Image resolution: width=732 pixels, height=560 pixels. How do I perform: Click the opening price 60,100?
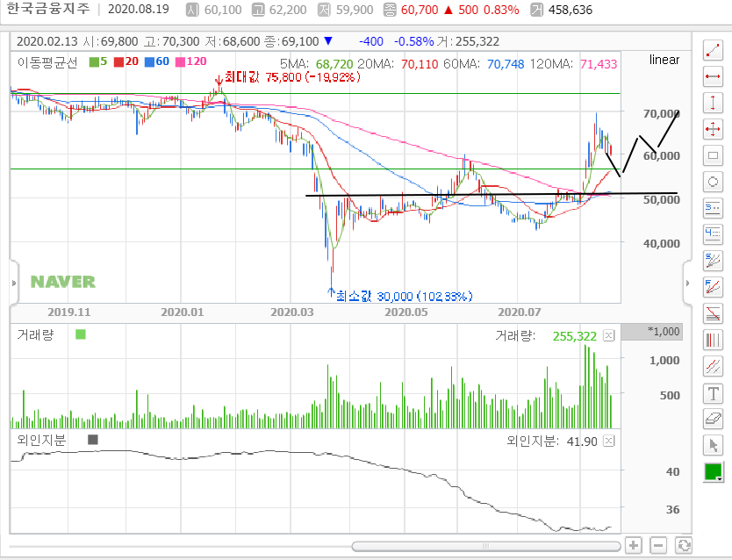[x=223, y=10]
